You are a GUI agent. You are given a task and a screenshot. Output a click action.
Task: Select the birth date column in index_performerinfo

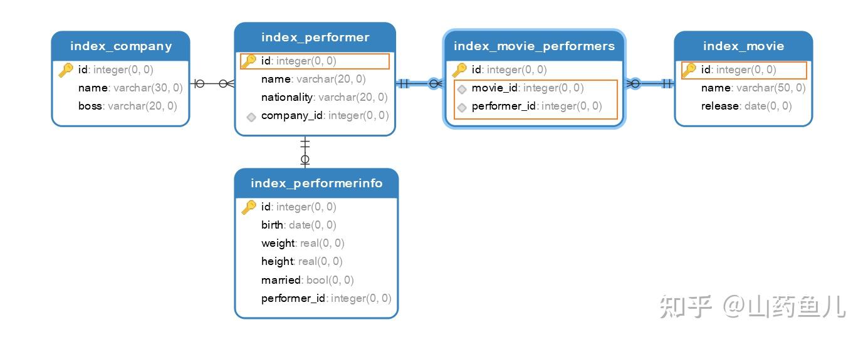pyautogui.click(x=298, y=225)
